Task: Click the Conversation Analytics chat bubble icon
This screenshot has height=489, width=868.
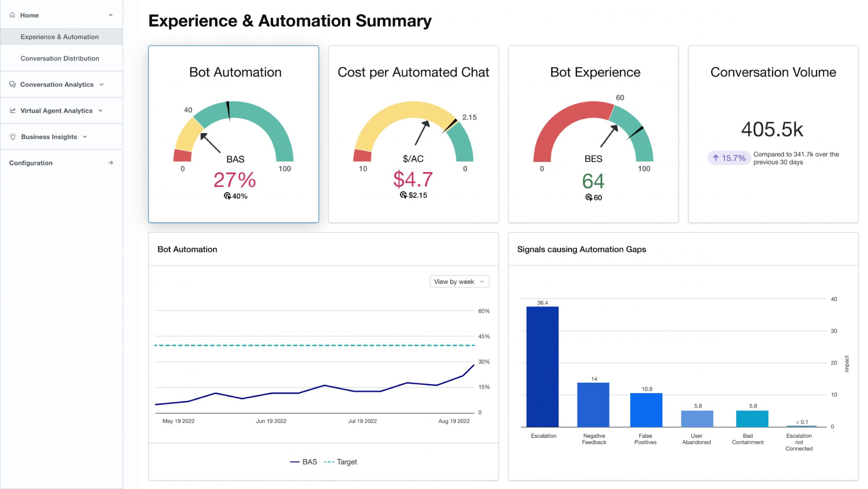Action: [13, 84]
